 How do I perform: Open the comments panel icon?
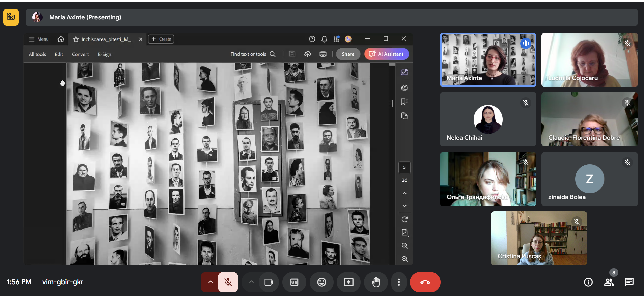click(404, 88)
